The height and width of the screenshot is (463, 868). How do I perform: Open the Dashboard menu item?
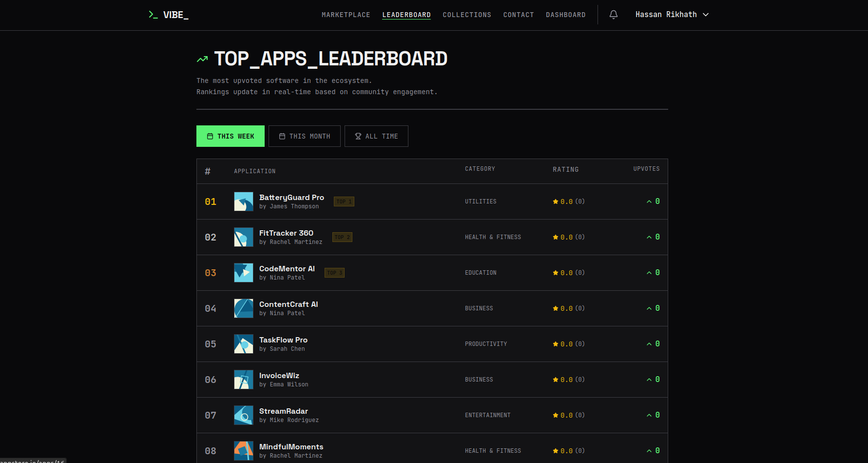click(566, 15)
